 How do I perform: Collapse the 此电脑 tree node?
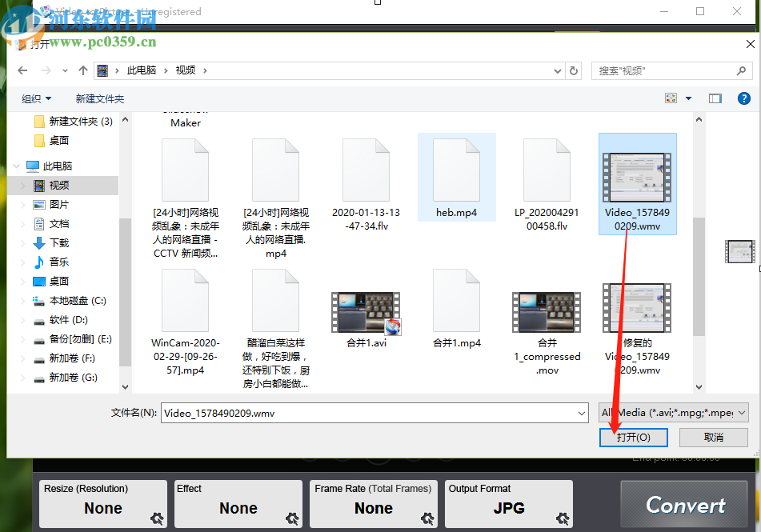pos(17,166)
